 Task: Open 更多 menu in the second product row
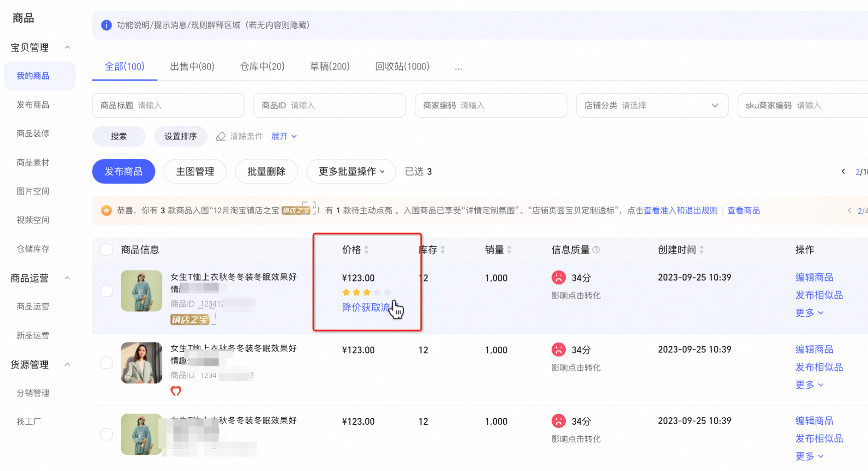click(809, 385)
